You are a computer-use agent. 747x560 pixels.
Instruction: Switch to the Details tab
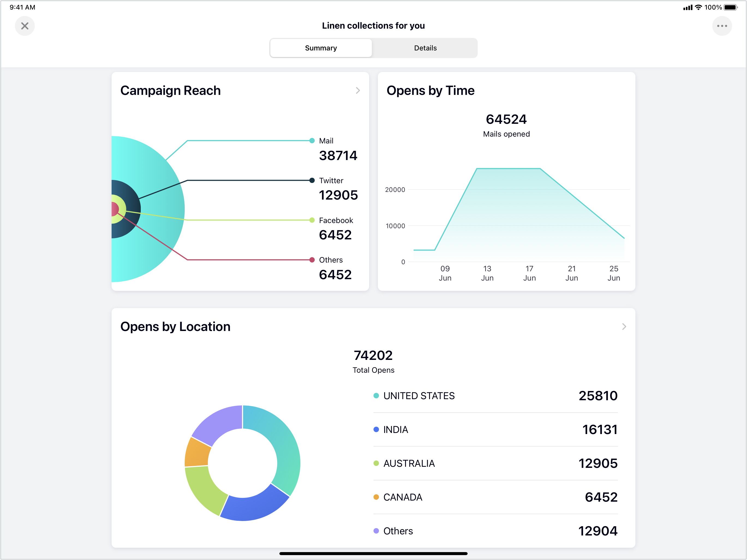[x=425, y=48]
